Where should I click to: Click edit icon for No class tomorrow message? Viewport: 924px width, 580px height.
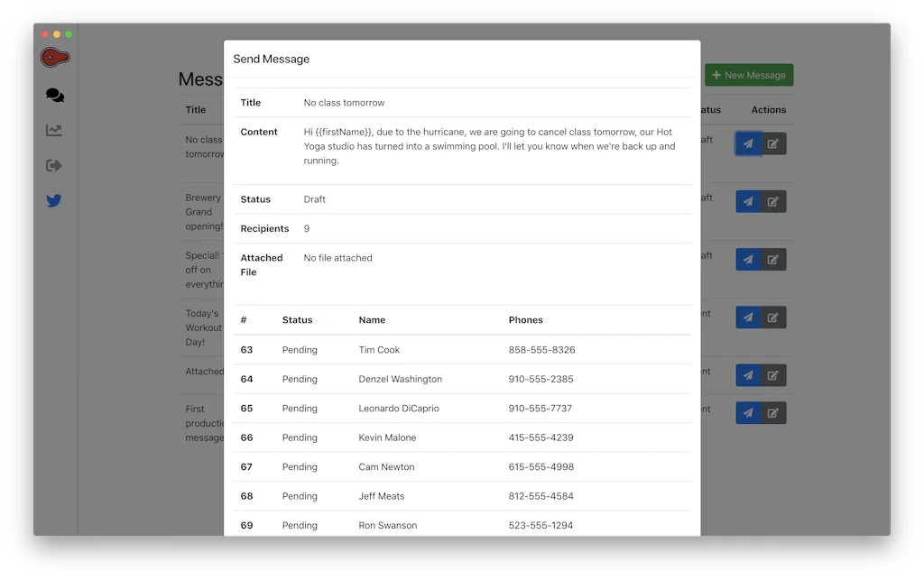773,143
